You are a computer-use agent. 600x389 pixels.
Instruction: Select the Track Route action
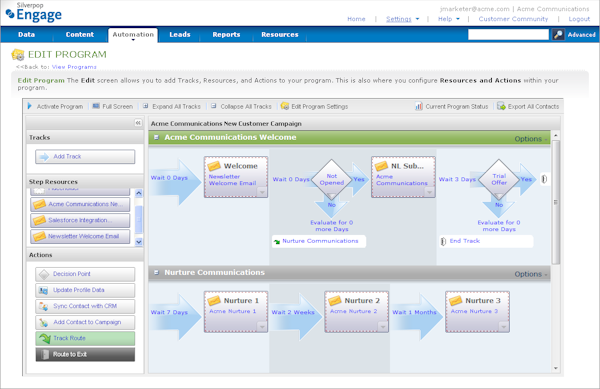click(85, 338)
